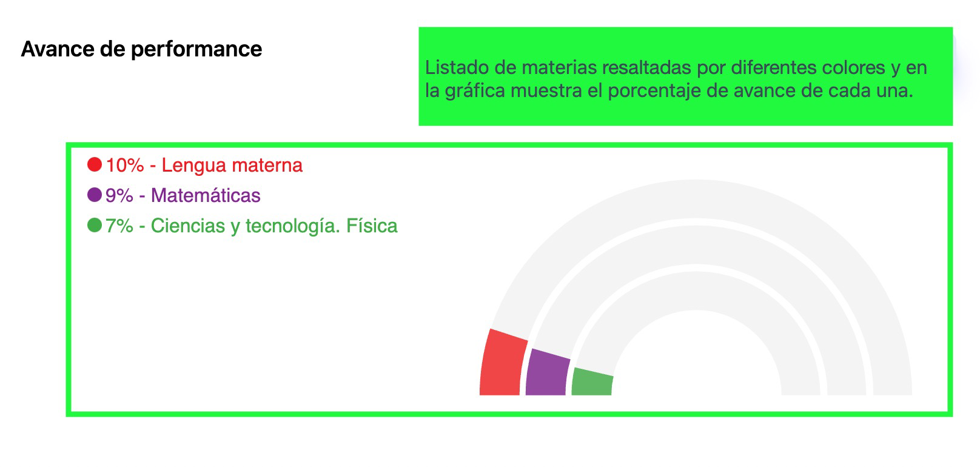Click the purple Matemáticas legend dot
980x467 pixels.
coord(95,195)
